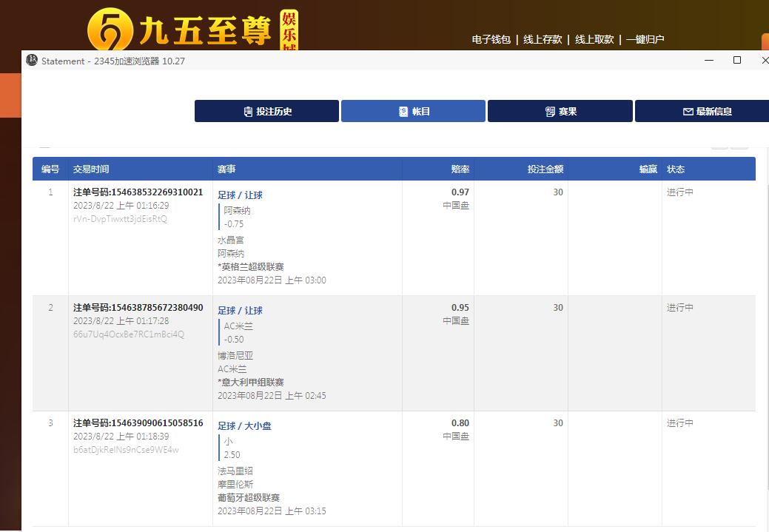Click the 九五至尊 site logo
Viewport: 769px width, 532px height.
pyautogui.click(x=192, y=30)
